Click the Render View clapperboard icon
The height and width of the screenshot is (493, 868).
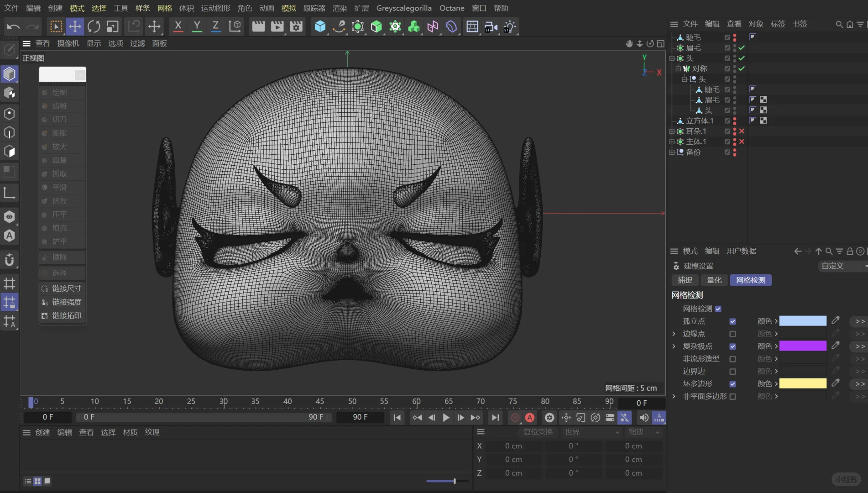[258, 26]
